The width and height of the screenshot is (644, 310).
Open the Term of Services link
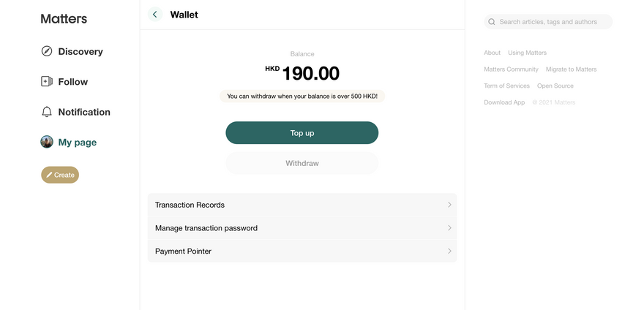507,86
